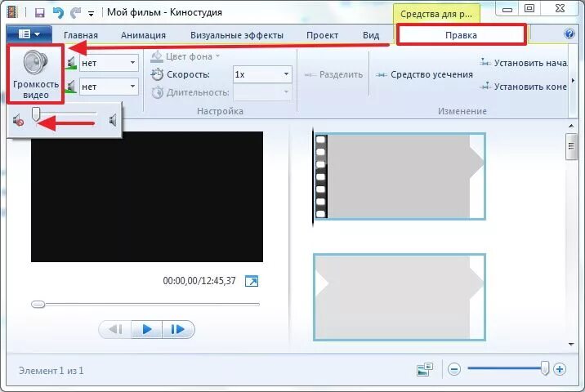
Task: Open the quick access toolbar customize arrow
Action: pos(91,14)
